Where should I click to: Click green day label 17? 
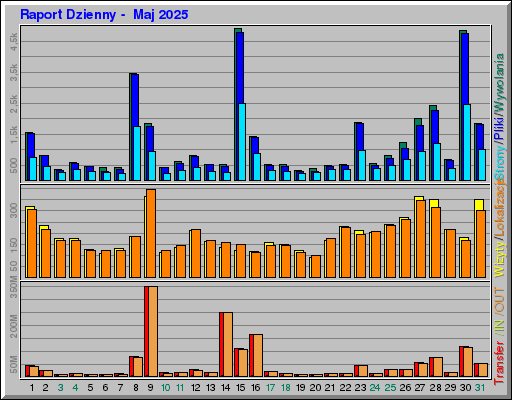(270, 388)
